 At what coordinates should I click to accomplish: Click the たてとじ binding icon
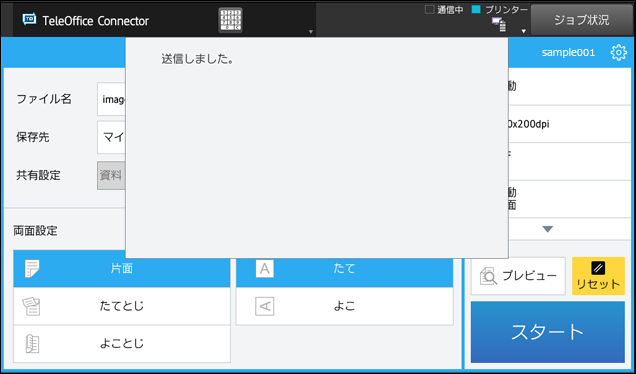[x=32, y=306]
